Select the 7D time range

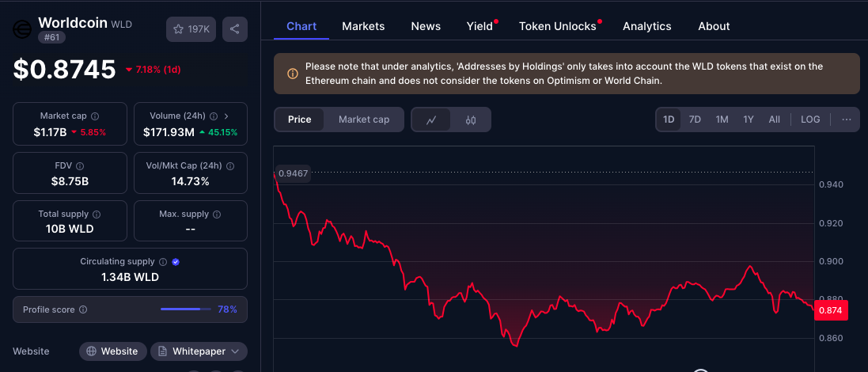pyautogui.click(x=695, y=120)
